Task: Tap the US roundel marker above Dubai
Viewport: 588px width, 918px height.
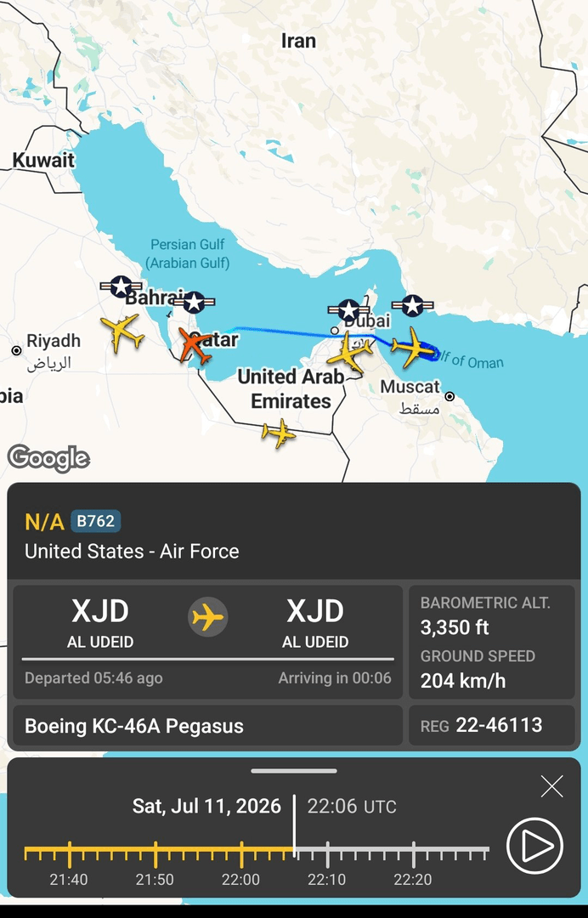Action: pos(348,309)
